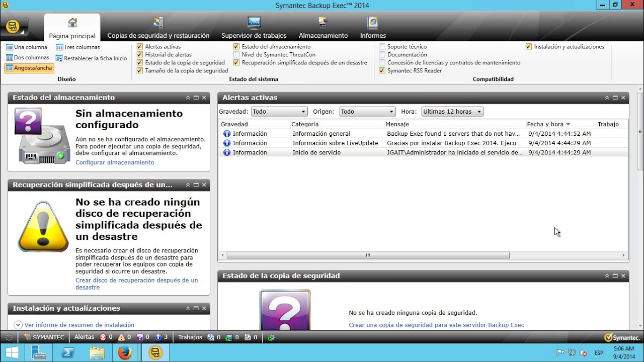The width and height of the screenshot is (644, 362).
Task: Open the Backup Exec round application button
Action: 13,27
